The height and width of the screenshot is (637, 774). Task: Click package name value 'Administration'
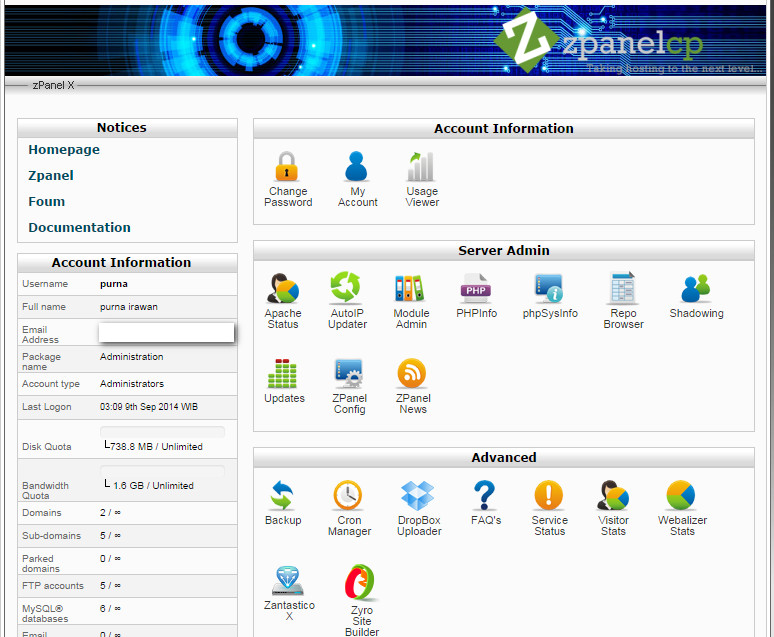click(x=131, y=357)
